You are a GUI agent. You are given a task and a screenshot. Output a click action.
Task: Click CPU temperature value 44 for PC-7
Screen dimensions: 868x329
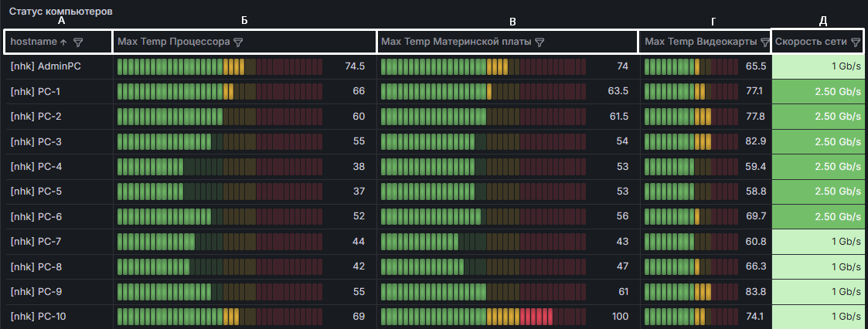coord(359,242)
